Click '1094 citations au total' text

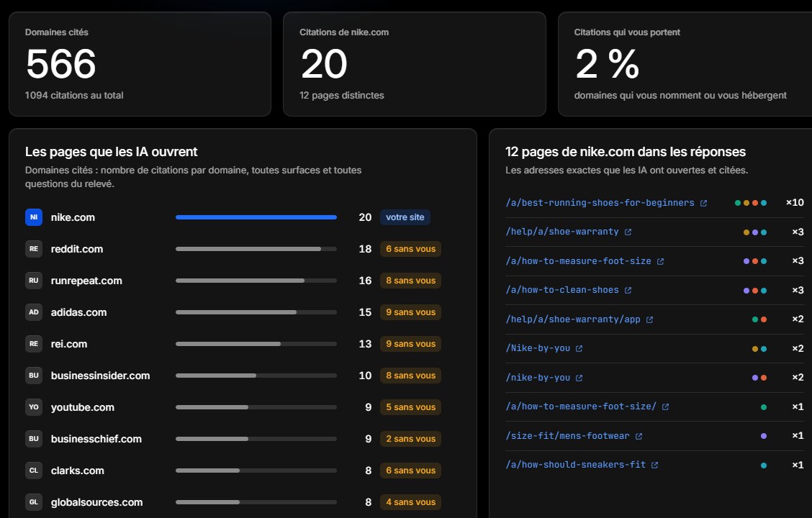click(x=74, y=95)
